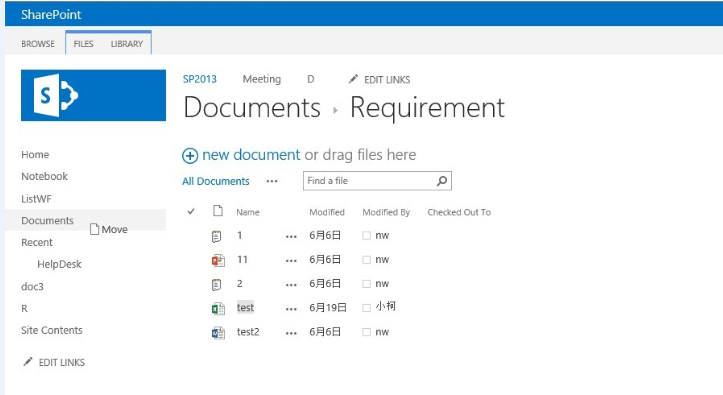Click the search magnifier icon
The image size is (723, 395).
tap(442, 181)
